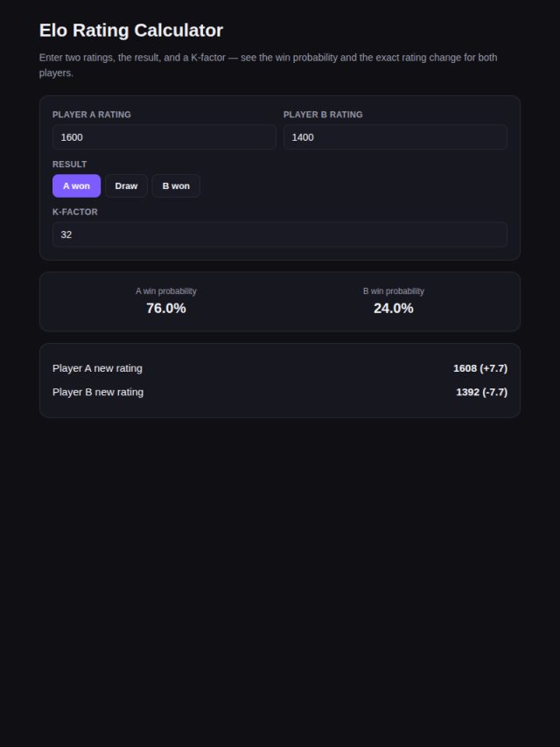
Task: Select the 24.0% probability value
Action: point(394,309)
